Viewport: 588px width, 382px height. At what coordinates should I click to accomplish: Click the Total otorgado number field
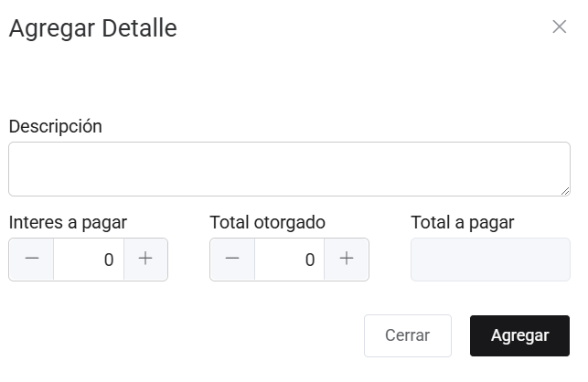(x=290, y=260)
